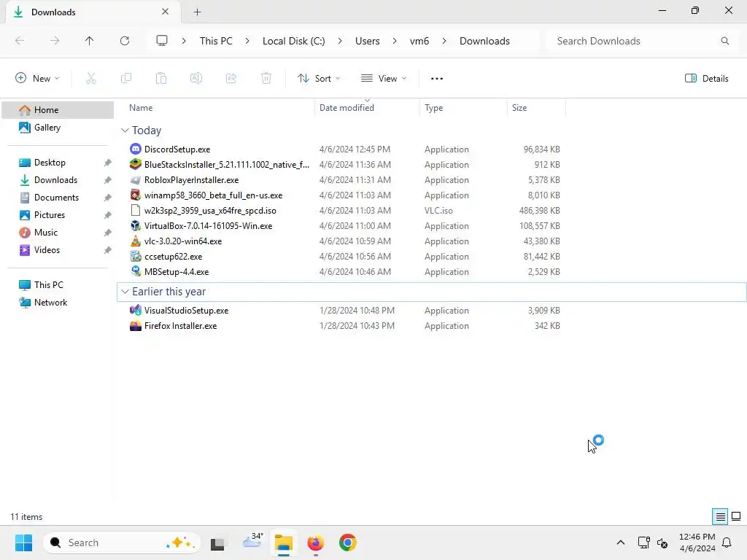747x560 pixels.
Task: Click the VirtualBox installer file icon
Action: pos(136,226)
